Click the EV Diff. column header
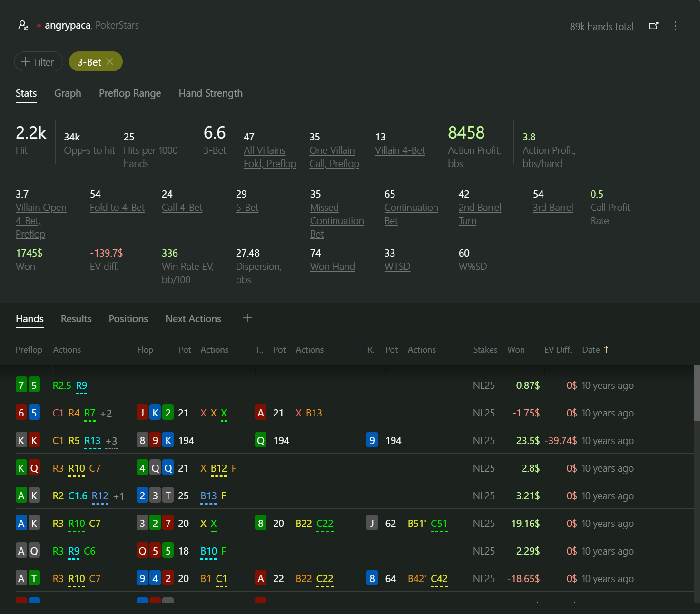The height and width of the screenshot is (614, 700). 558,350
